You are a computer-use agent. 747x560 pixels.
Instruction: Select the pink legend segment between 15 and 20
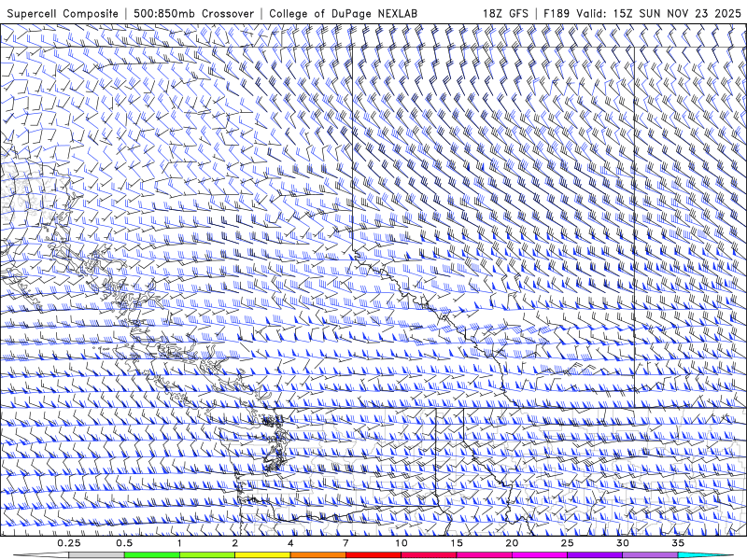pos(484,555)
